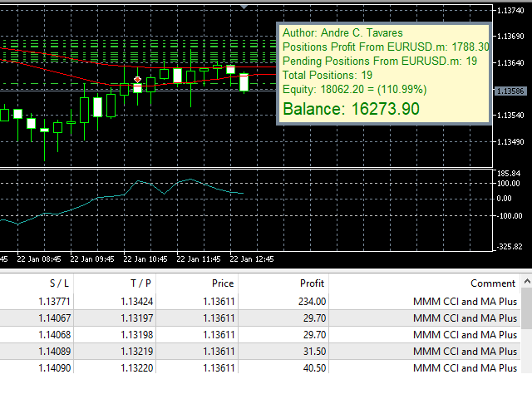This screenshot has height=399, width=532.
Task: Click the 1.13490 price scale label
Action: click(x=510, y=142)
